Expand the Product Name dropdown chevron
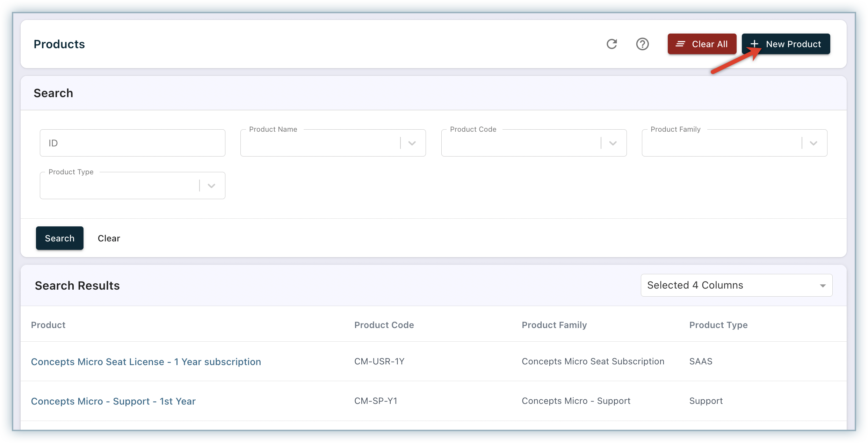868x443 pixels. click(412, 143)
